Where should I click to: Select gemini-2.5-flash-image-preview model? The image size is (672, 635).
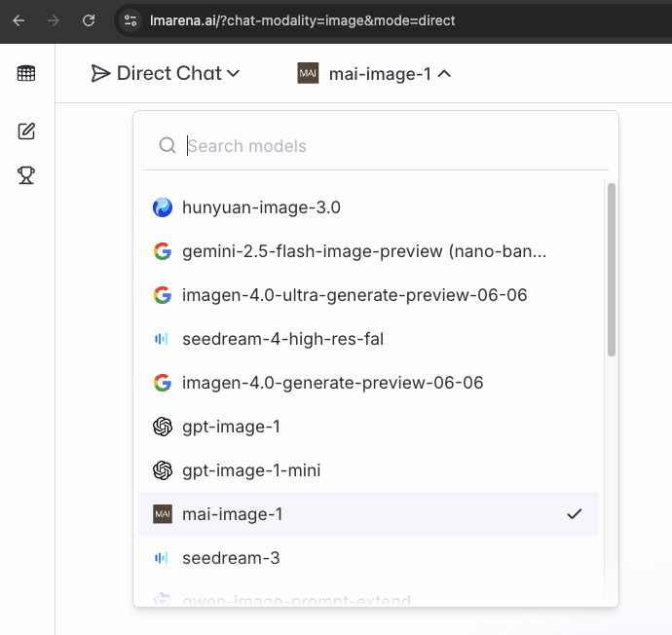(363, 251)
